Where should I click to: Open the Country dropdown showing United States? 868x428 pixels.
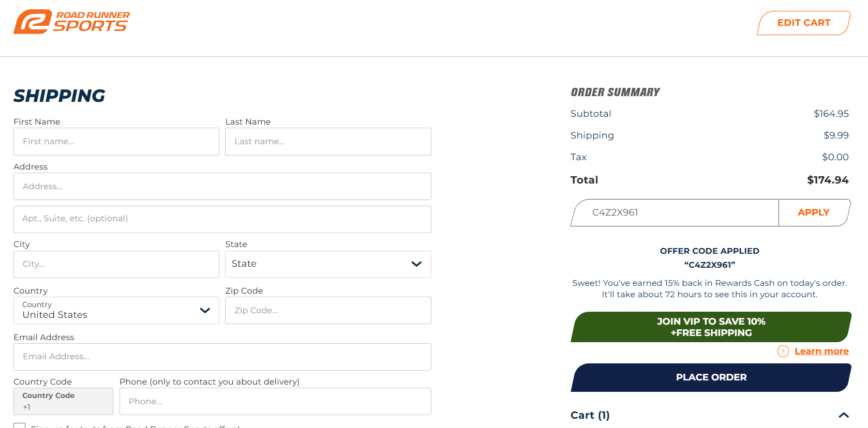pyautogui.click(x=116, y=310)
